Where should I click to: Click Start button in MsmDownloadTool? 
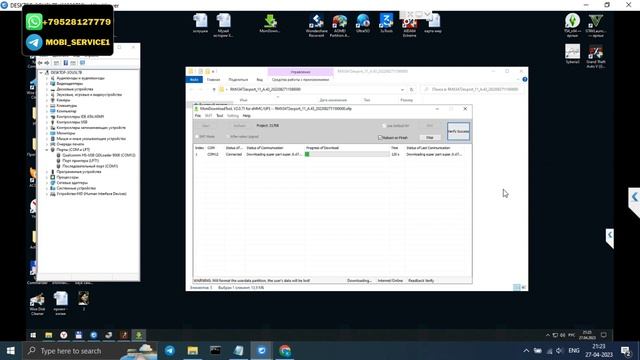[x=206, y=126]
